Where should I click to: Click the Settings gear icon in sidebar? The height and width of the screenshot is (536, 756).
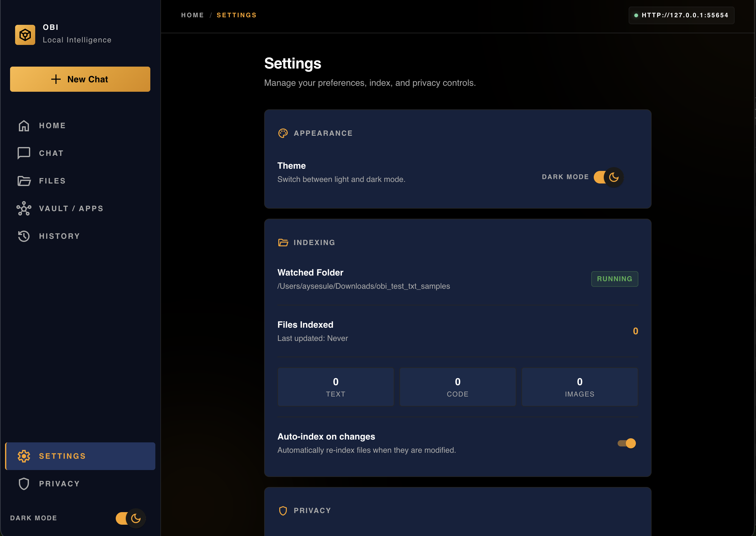24,456
